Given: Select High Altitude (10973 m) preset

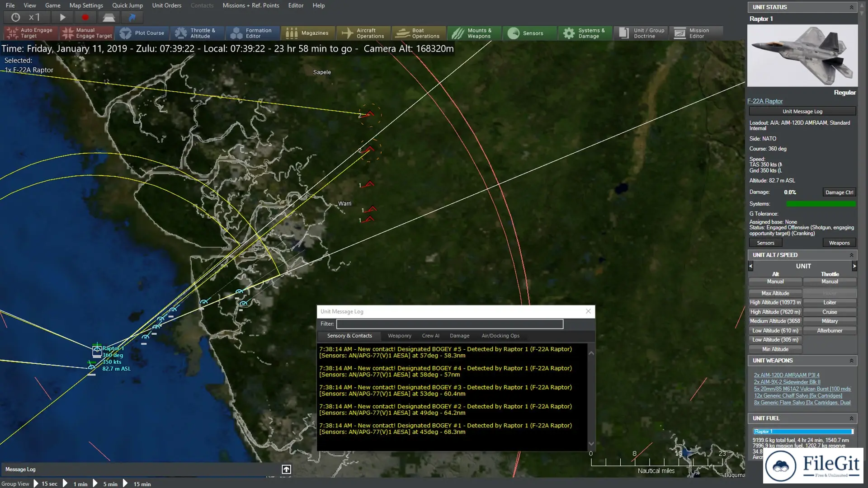Looking at the screenshot, I should [x=775, y=303].
